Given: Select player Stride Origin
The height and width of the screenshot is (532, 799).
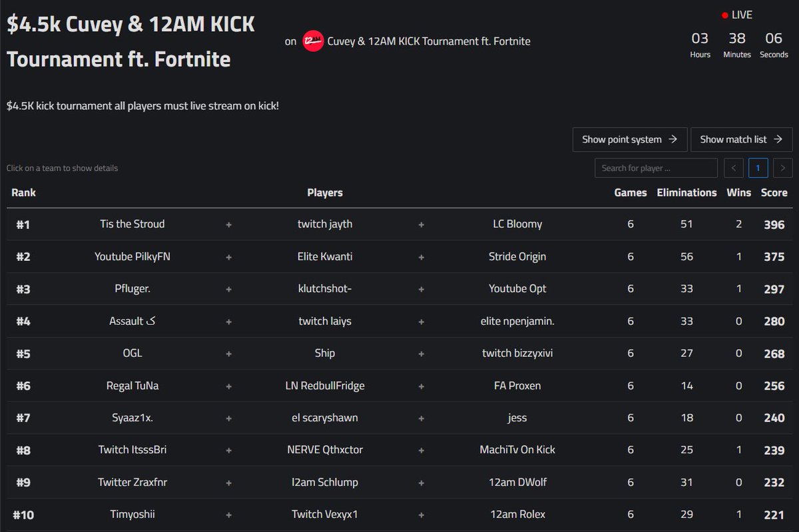Looking at the screenshot, I should tap(517, 256).
